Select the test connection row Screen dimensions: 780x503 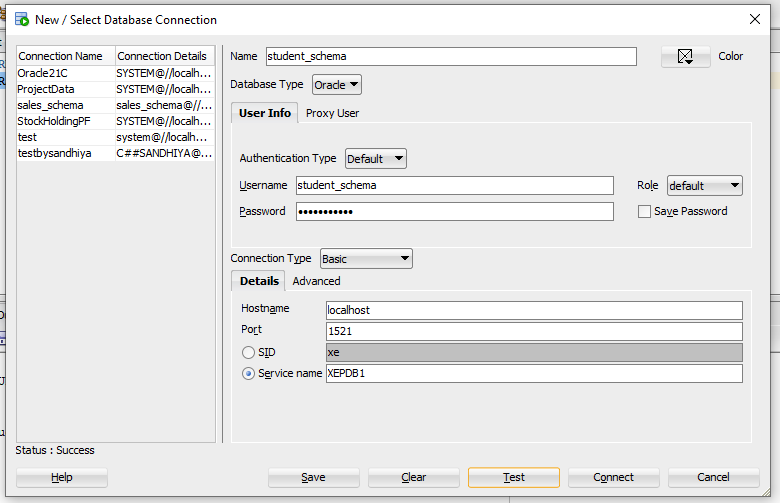115,137
